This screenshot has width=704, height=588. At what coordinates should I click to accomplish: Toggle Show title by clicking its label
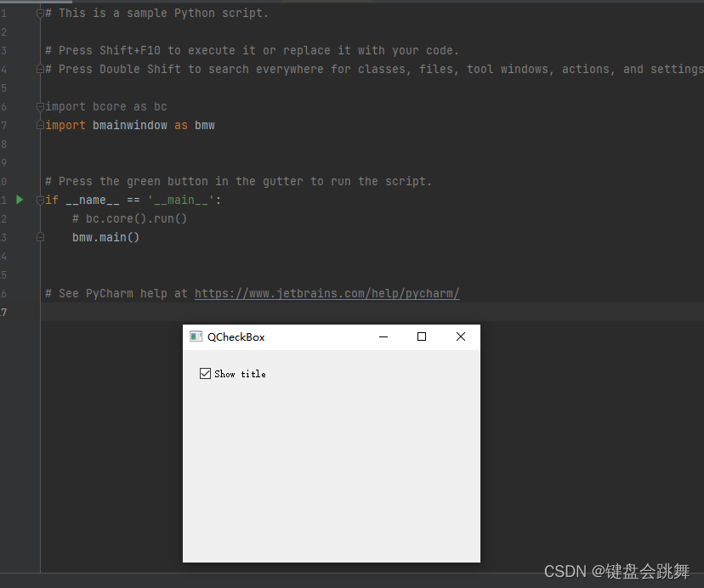coord(240,374)
